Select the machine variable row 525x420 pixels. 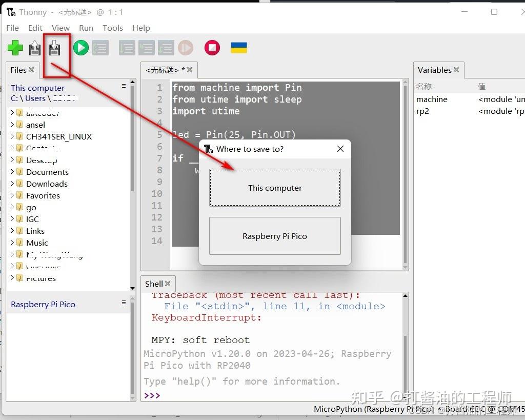pyautogui.click(x=470, y=99)
